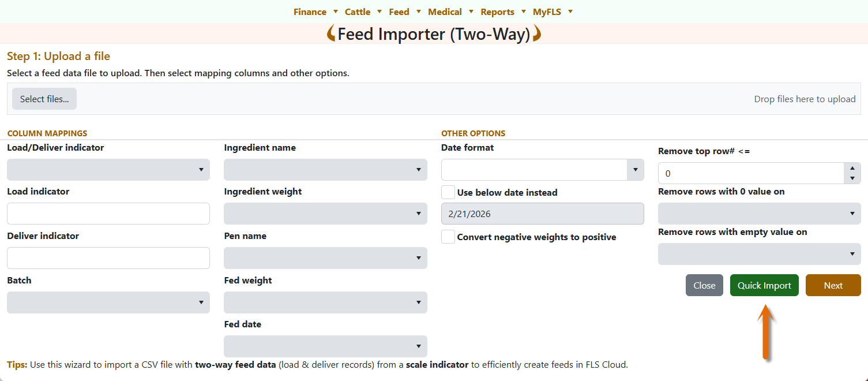Expand the Fed date dropdown
Viewport: 868px width, 381px height.
[325, 346]
